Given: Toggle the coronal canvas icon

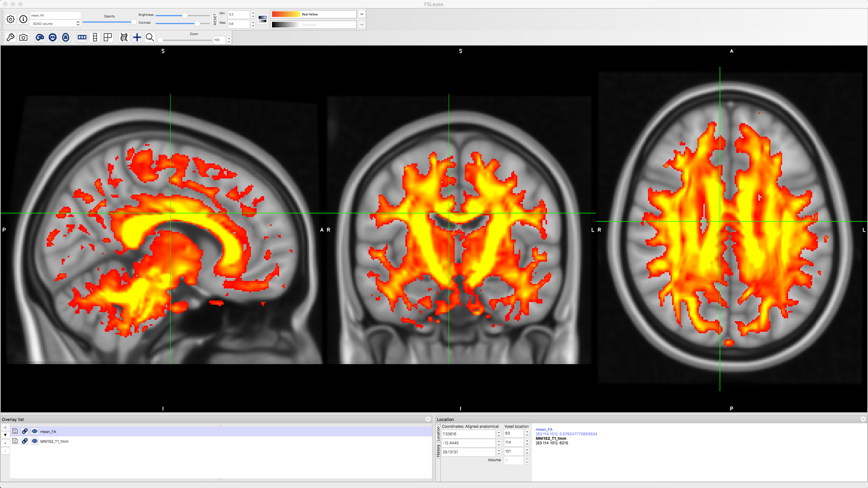Looking at the screenshot, I should click(x=53, y=37).
